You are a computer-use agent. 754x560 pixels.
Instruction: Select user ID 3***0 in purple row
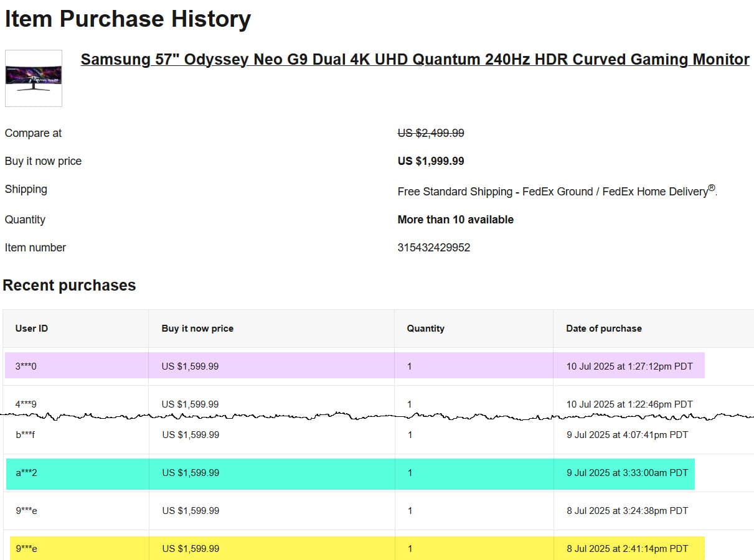[26, 366]
